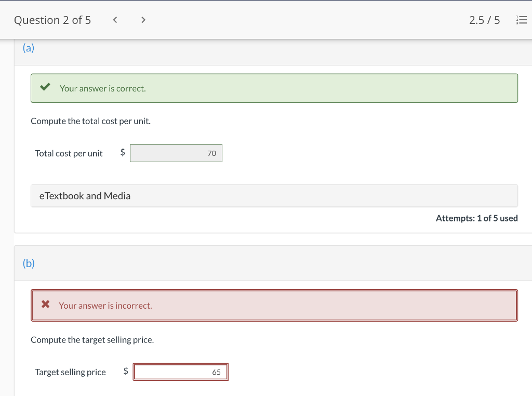
Task: Click the "Question 2 of 5" heading
Action: [x=52, y=20]
